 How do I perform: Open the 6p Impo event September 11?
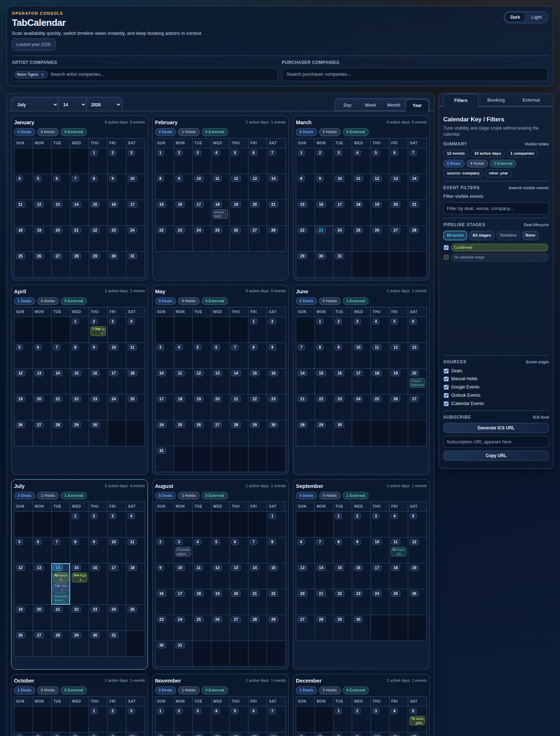point(398,552)
